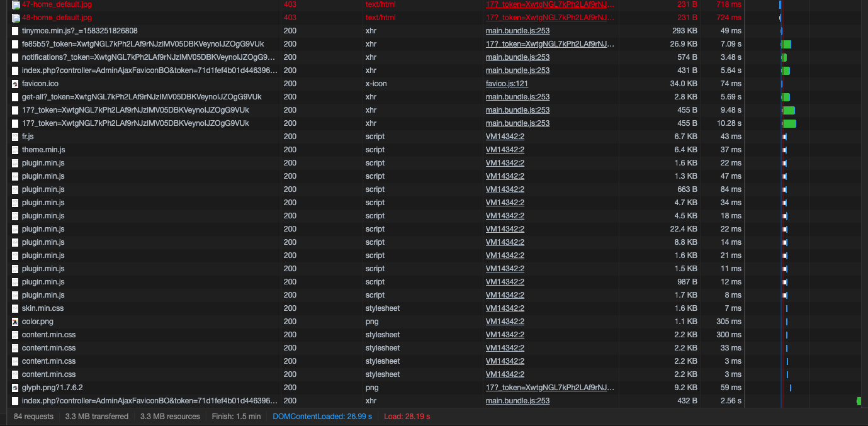Select the 48-home_default.jpg request row
This screenshot has width=868, height=426.
[x=434, y=18]
